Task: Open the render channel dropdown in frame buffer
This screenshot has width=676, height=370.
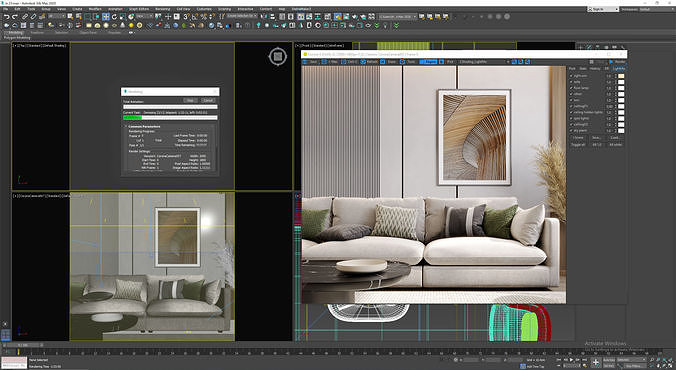Action: pos(484,62)
